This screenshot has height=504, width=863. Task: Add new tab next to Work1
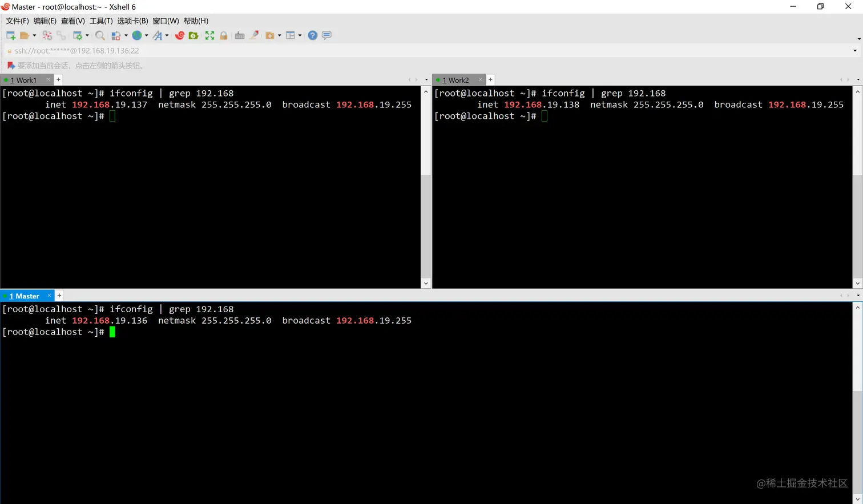pos(58,79)
